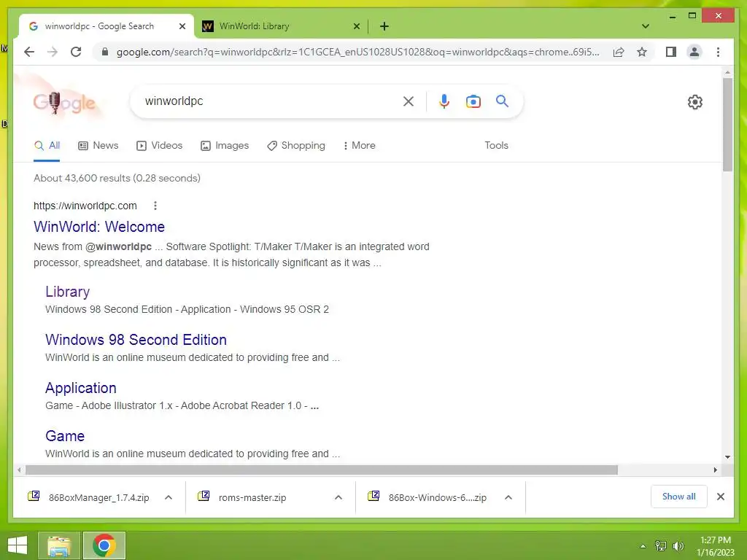This screenshot has height=560, width=747.
Task: Expand options for roms-master.zip
Action: pos(338,497)
